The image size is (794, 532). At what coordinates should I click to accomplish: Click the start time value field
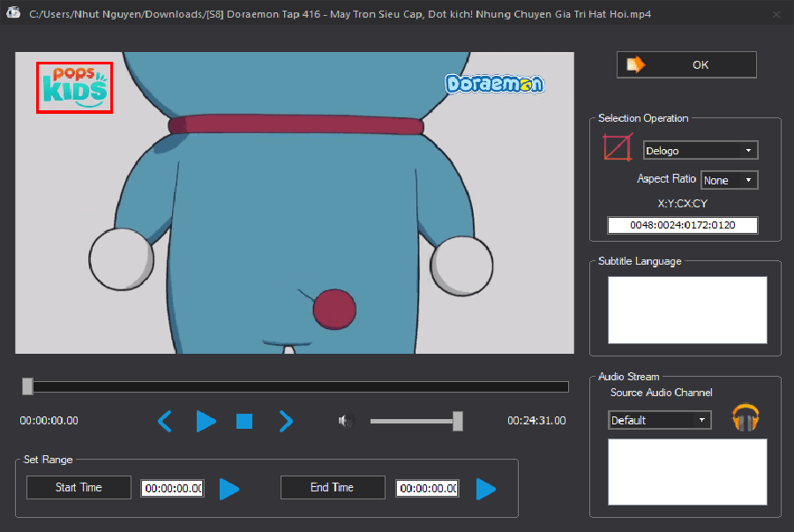point(173,489)
